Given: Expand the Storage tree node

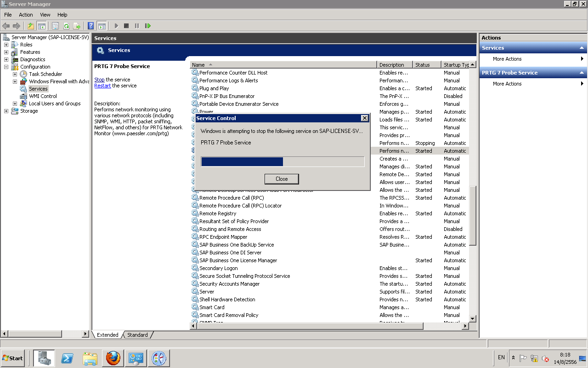Looking at the screenshot, I should [6, 111].
